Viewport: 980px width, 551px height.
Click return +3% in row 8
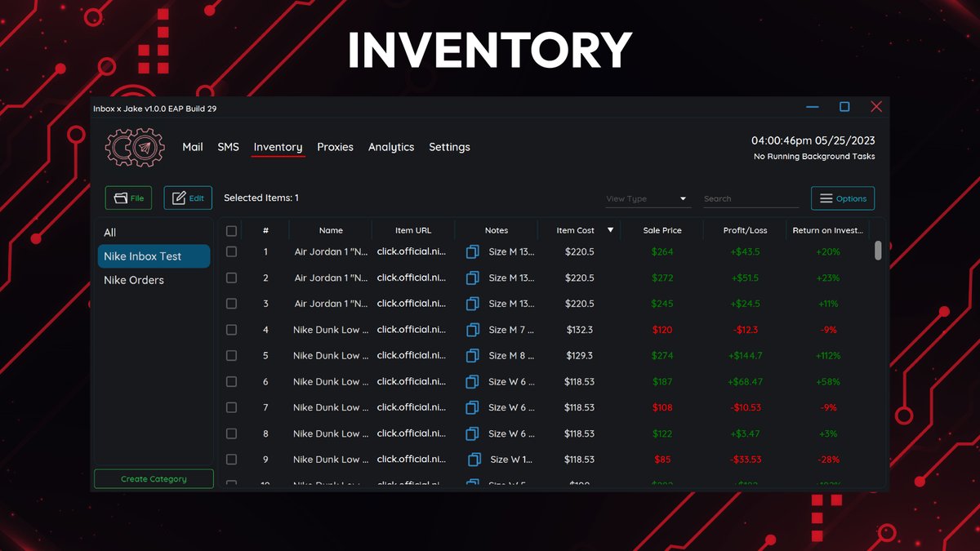pyautogui.click(x=827, y=433)
